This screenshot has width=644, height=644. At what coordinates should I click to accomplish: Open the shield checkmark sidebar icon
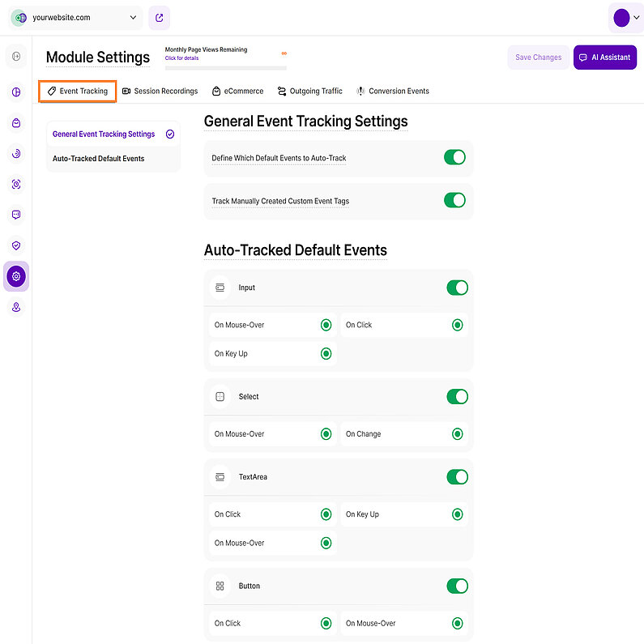click(x=16, y=245)
